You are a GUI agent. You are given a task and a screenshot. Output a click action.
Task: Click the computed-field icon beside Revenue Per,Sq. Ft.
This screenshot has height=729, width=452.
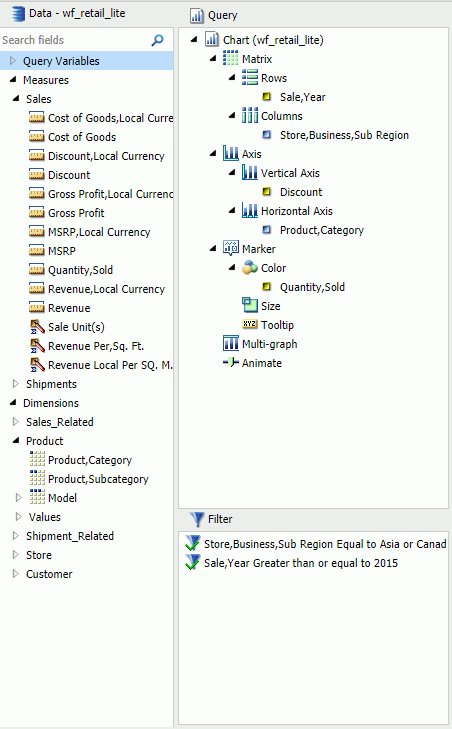[x=37, y=346]
